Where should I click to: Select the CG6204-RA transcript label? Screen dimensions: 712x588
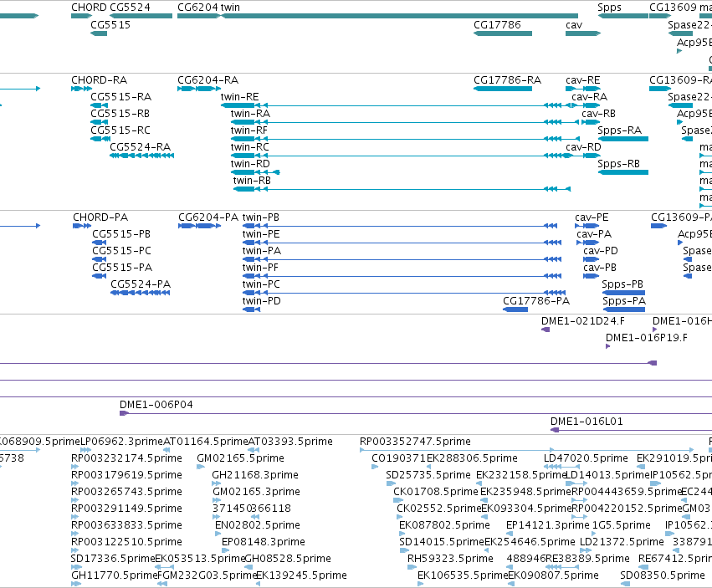(208, 80)
